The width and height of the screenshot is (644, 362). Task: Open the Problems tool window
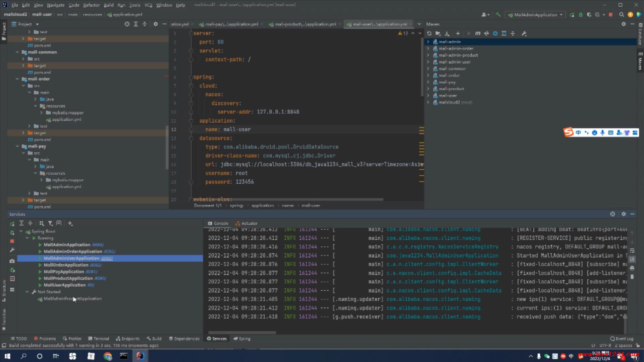[x=45, y=339]
